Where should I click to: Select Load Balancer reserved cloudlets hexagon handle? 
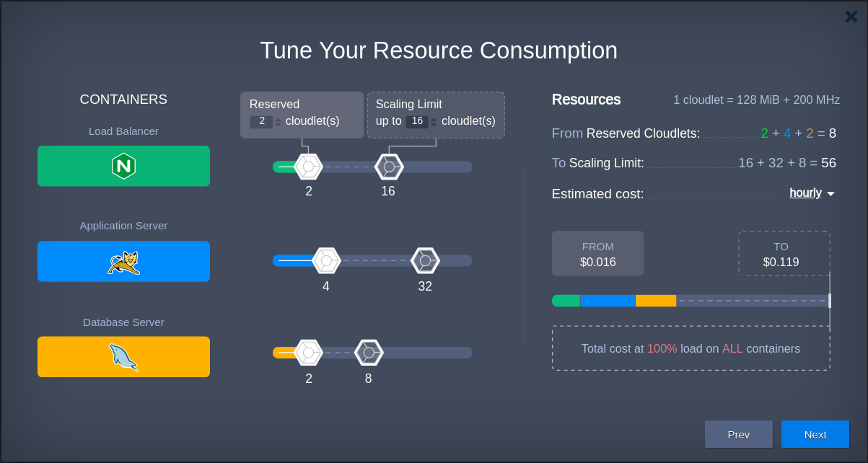tap(308, 167)
